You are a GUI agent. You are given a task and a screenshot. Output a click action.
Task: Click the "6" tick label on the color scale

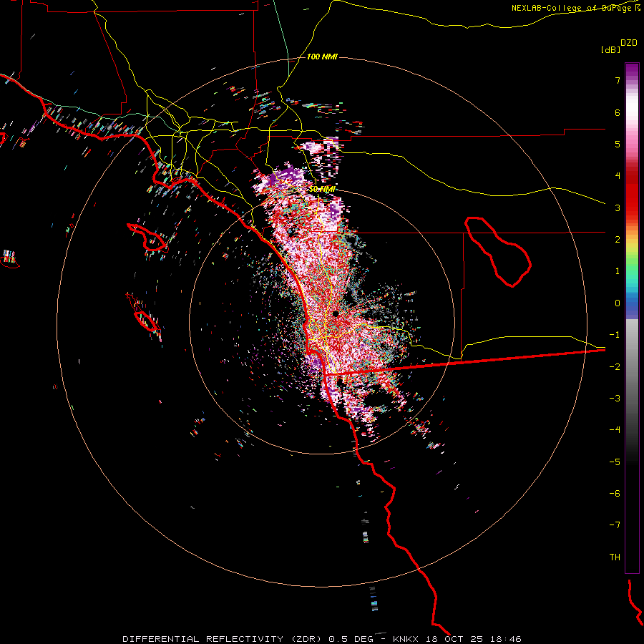click(x=618, y=112)
